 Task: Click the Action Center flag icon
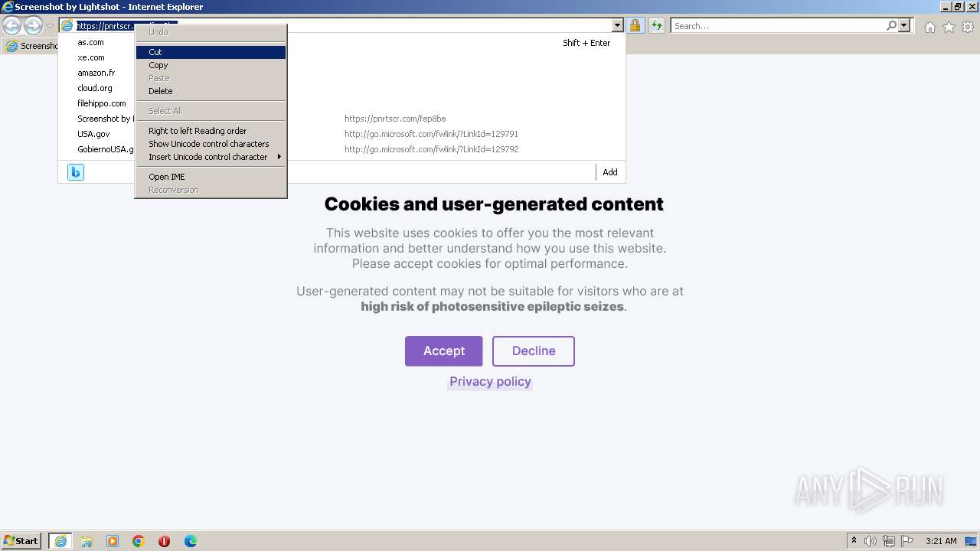[907, 541]
